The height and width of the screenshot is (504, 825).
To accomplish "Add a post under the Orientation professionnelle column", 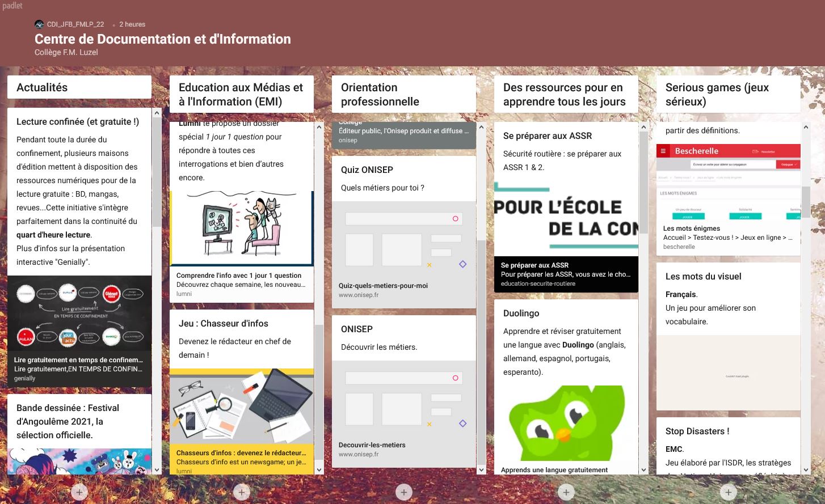I will click(x=404, y=492).
